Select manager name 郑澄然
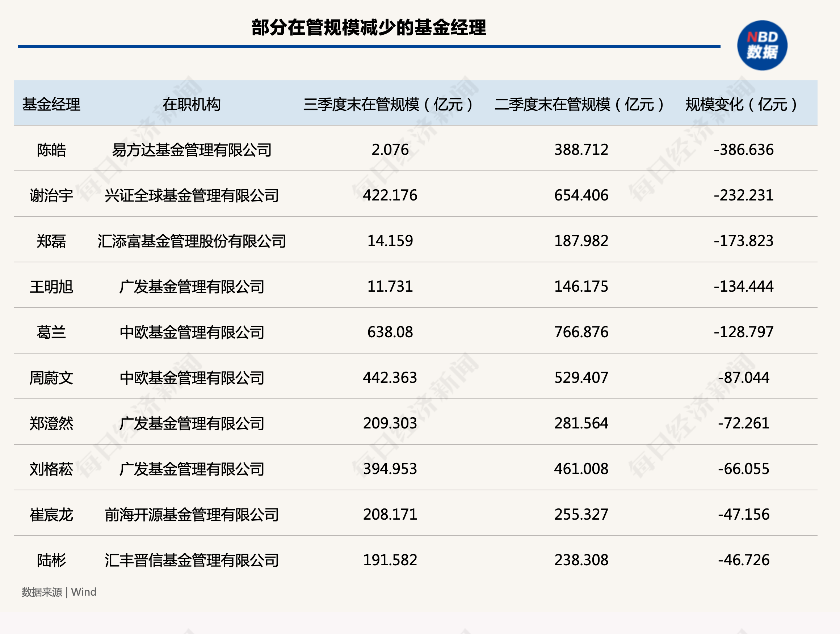 coord(51,423)
